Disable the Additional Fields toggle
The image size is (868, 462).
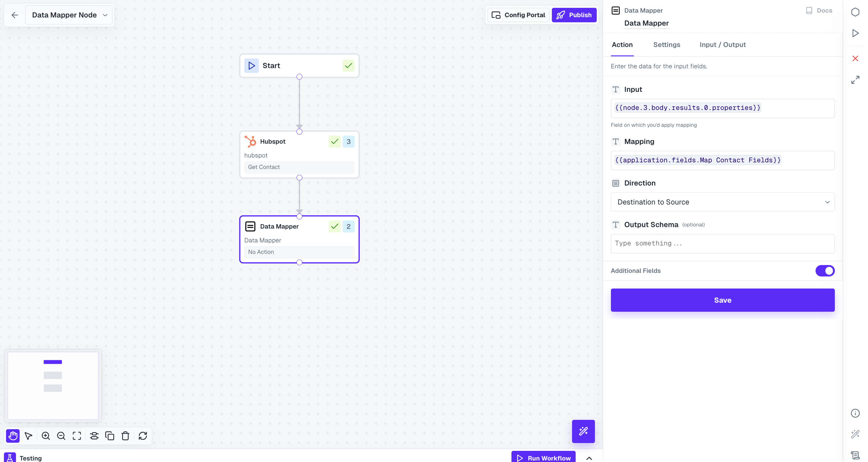point(825,270)
